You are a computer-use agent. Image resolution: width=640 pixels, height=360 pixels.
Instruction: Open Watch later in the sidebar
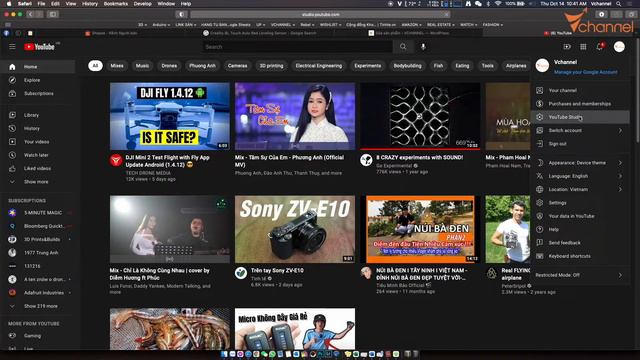pyautogui.click(x=38, y=155)
